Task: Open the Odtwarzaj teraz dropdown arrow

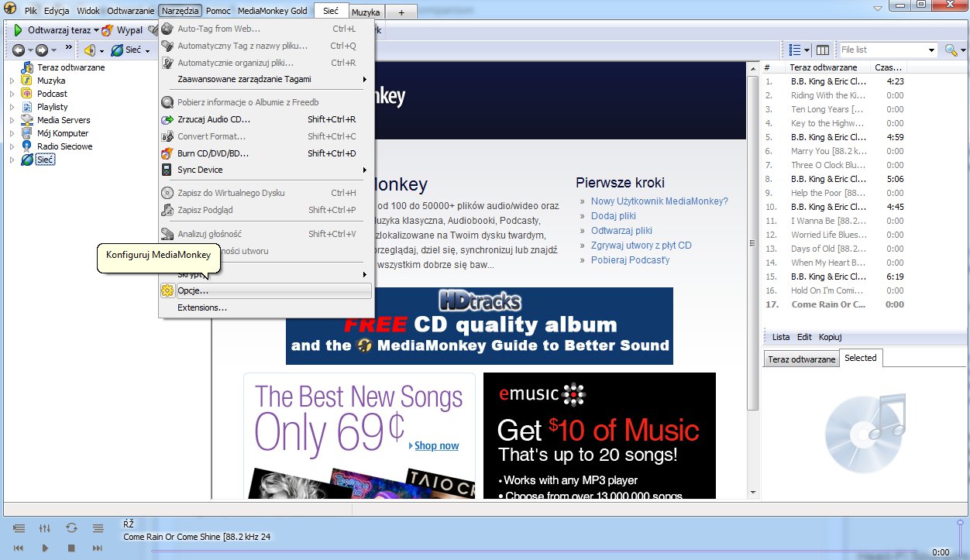Action: point(96,30)
